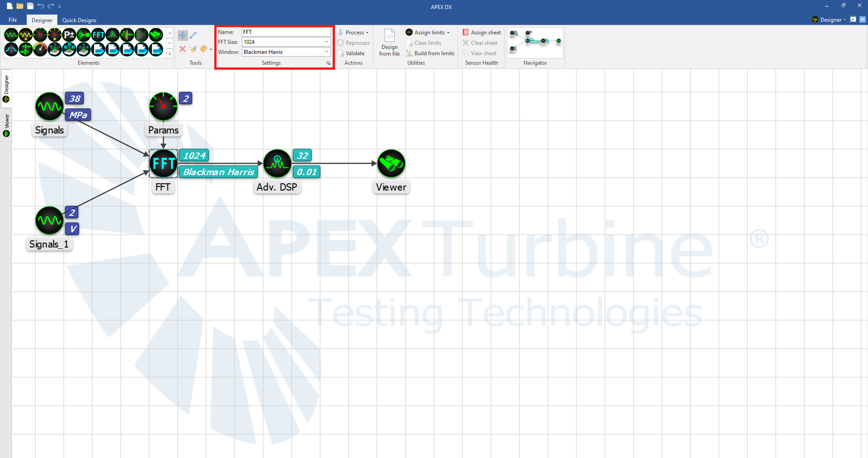The width and height of the screenshot is (868, 458).
Task: Select the yellow starred signals element
Action: (x=26, y=35)
